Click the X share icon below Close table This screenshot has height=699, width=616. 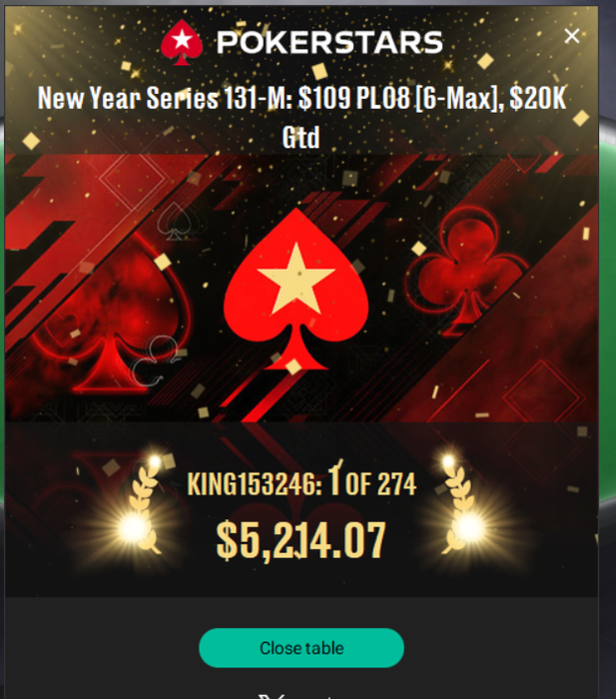point(271,696)
